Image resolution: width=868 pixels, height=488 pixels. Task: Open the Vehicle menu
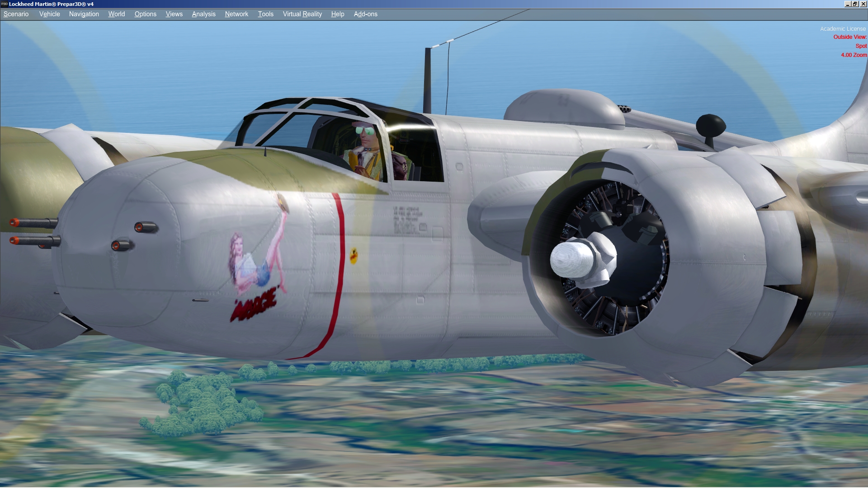click(49, 14)
